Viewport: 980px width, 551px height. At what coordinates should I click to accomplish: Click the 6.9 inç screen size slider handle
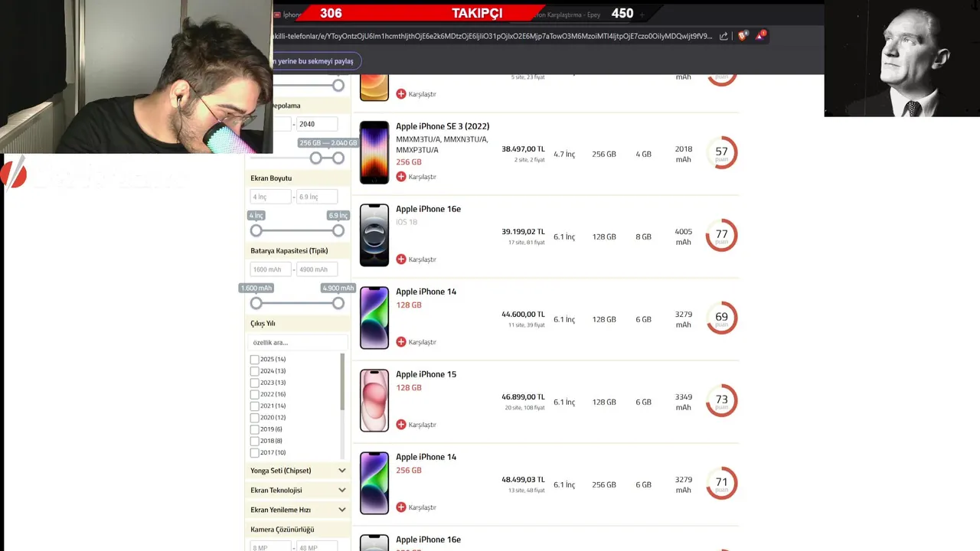(338, 230)
